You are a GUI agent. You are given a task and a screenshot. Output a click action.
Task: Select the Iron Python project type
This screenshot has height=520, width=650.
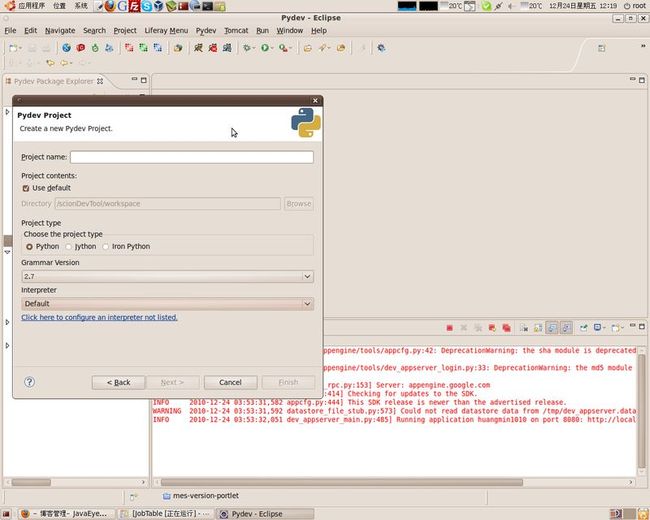click(106, 247)
